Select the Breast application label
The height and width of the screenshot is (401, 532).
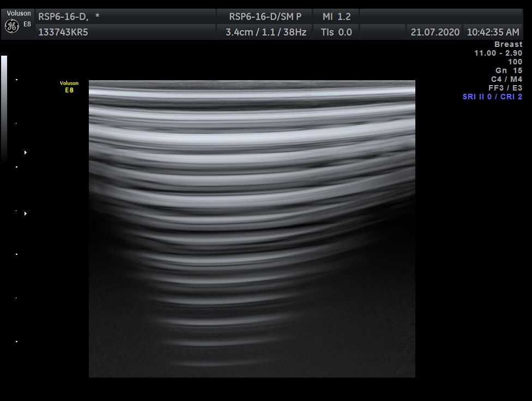(x=508, y=44)
